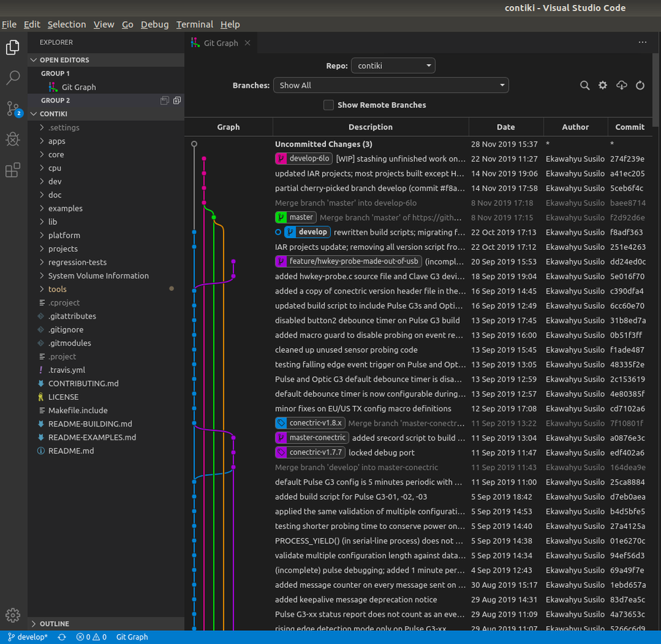Open the Branches dropdown set to Show All
Image resolution: width=661 pixels, height=644 pixels.
390,85
